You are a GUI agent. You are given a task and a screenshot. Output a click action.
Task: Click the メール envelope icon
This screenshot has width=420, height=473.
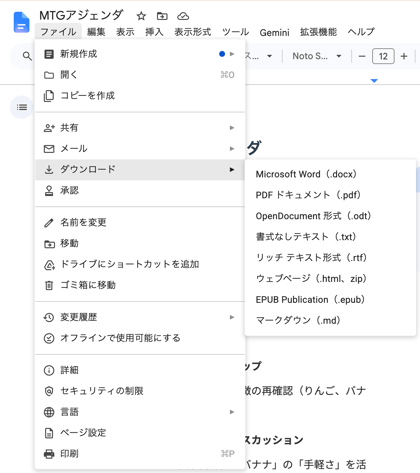tap(49, 149)
